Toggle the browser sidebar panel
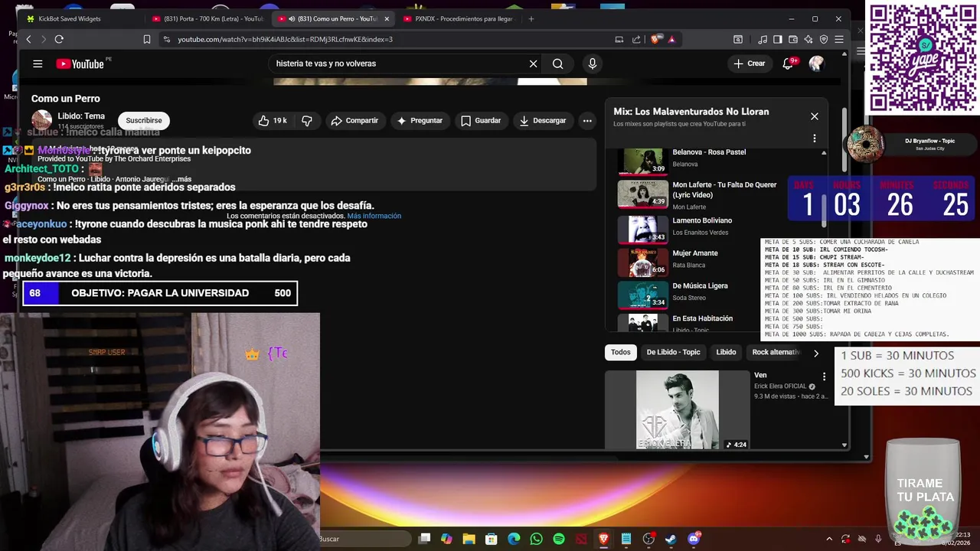The width and height of the screenshot is (980, 551). pyautogui.click(x=778, y=39)
